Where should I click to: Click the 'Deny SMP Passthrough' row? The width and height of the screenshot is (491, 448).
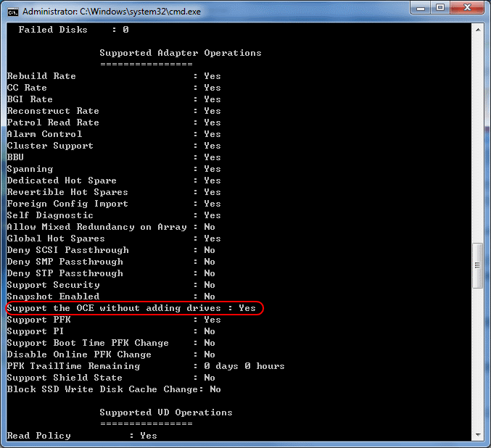pyautogui.click(x=111, y=262)
